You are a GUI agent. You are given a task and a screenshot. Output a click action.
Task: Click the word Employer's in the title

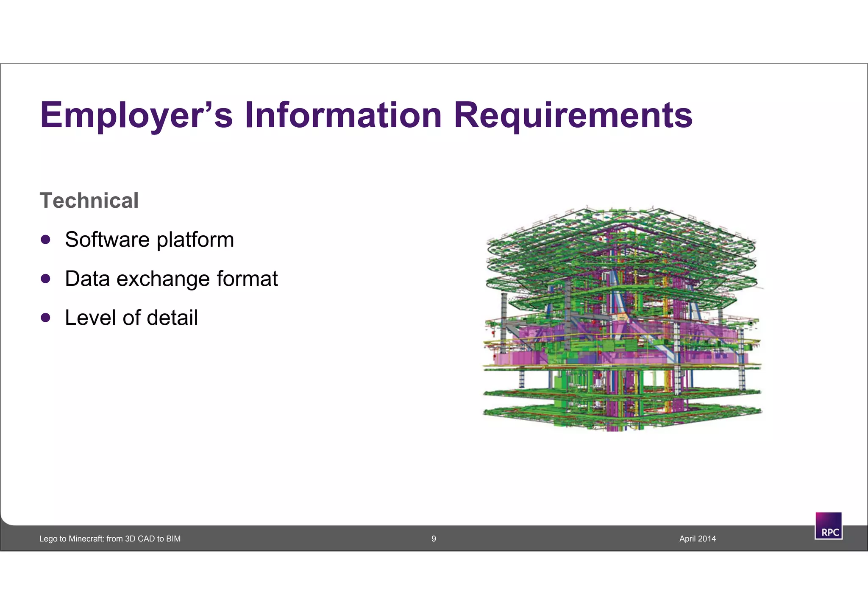click(x=136, y=115)
